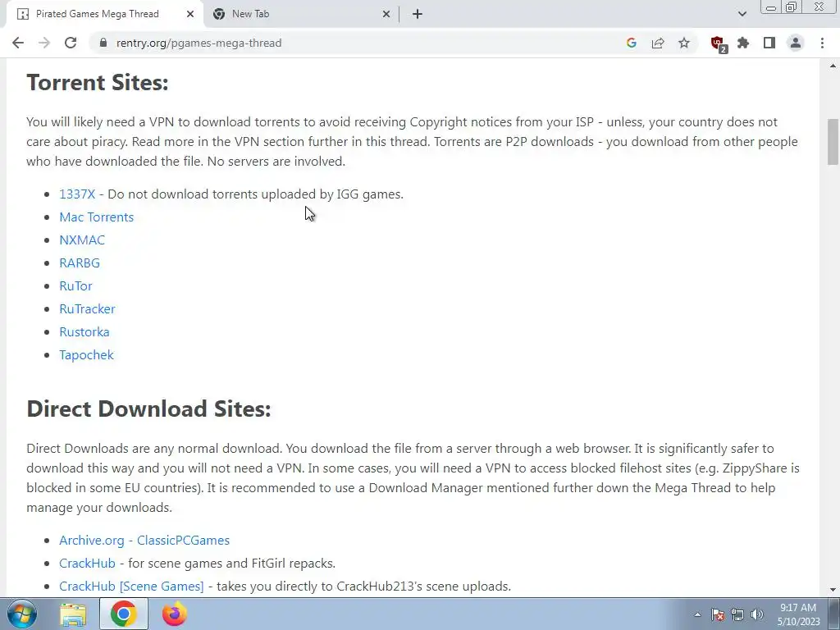
Task: Visit the Rustorka link
Action: (x=84, y=332)
